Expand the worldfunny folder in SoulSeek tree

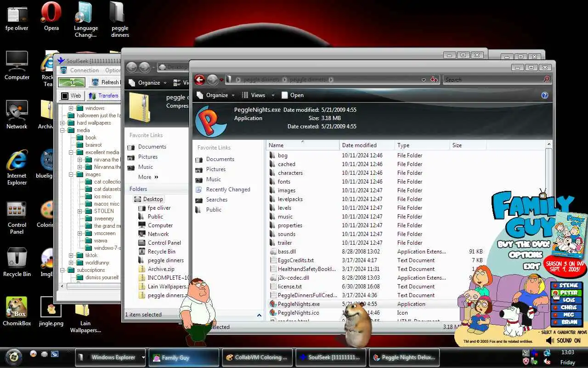click(x=71, y=263)
